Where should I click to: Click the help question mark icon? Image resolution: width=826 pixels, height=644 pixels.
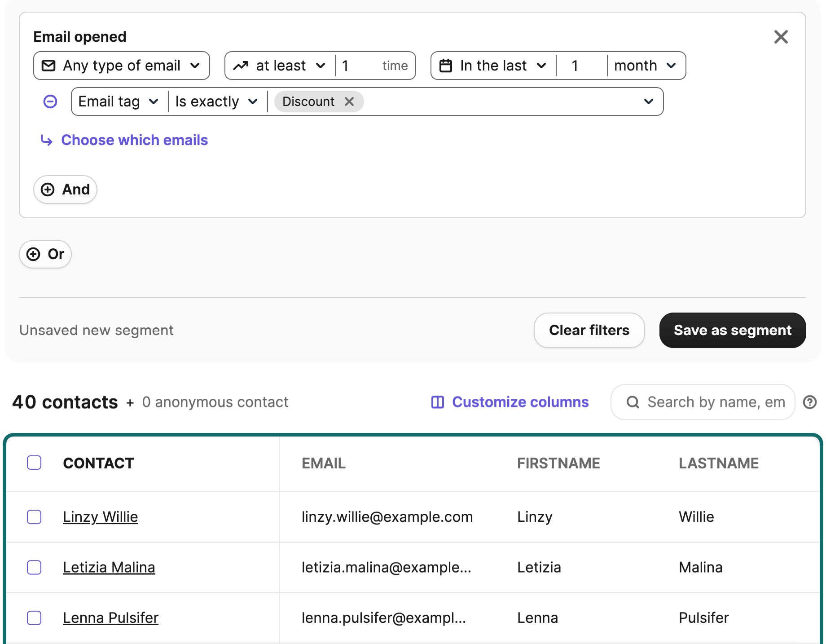pyautogui.click(x=809, y=402)
